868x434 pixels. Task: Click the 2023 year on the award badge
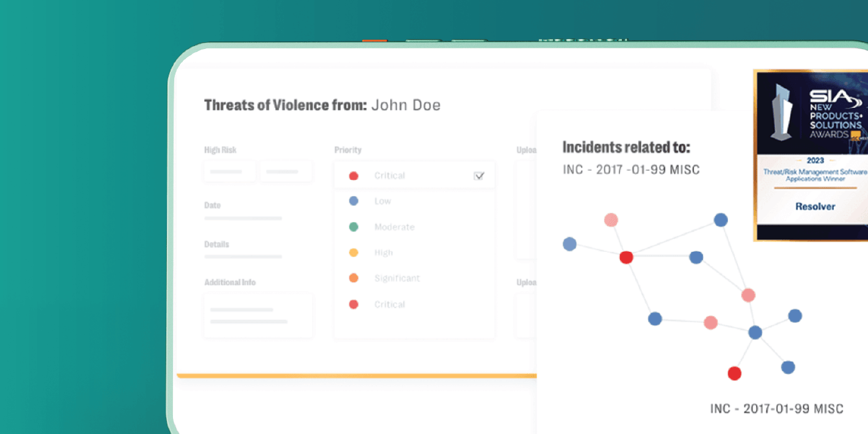(815, 160)
